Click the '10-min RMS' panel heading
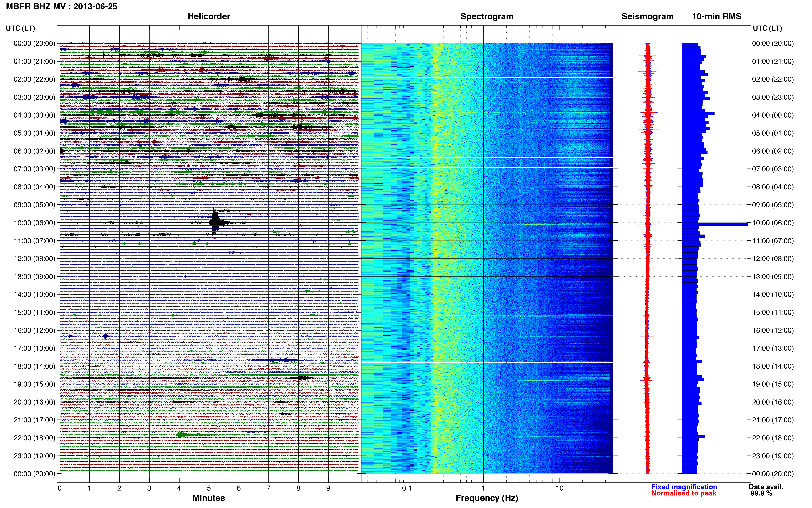Viewport: 812px width, 508px height. 717,16
